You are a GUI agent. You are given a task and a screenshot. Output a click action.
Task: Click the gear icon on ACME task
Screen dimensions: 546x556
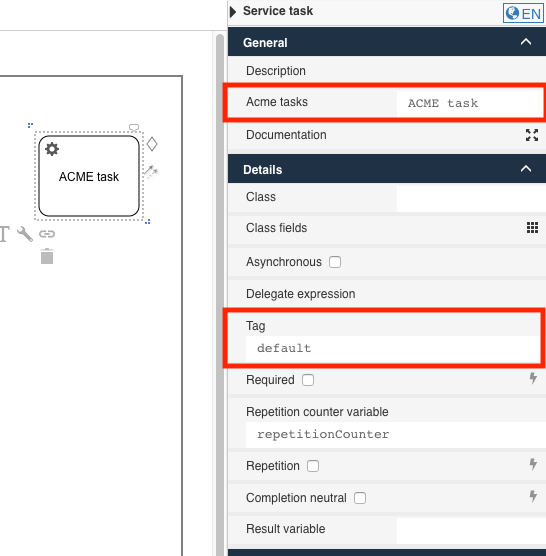52,149
